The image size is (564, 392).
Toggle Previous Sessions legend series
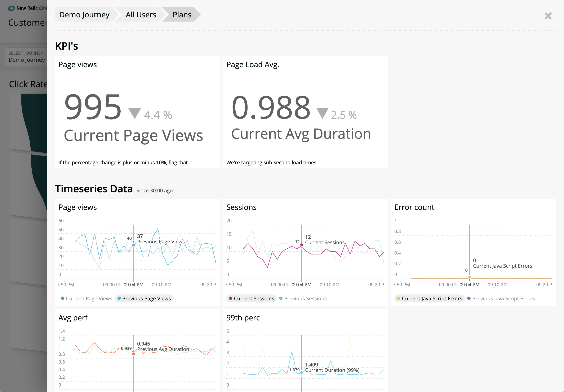(x=303, y=298)
